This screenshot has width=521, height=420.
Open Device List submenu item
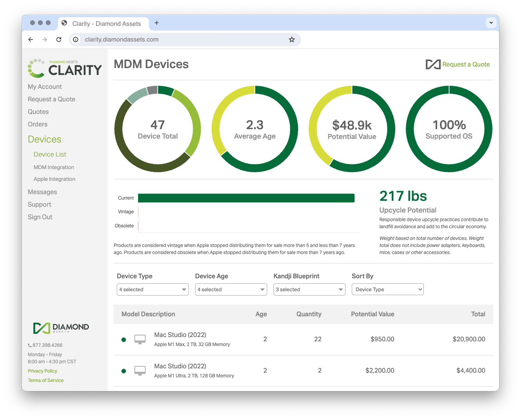click(x=50, y=155)
